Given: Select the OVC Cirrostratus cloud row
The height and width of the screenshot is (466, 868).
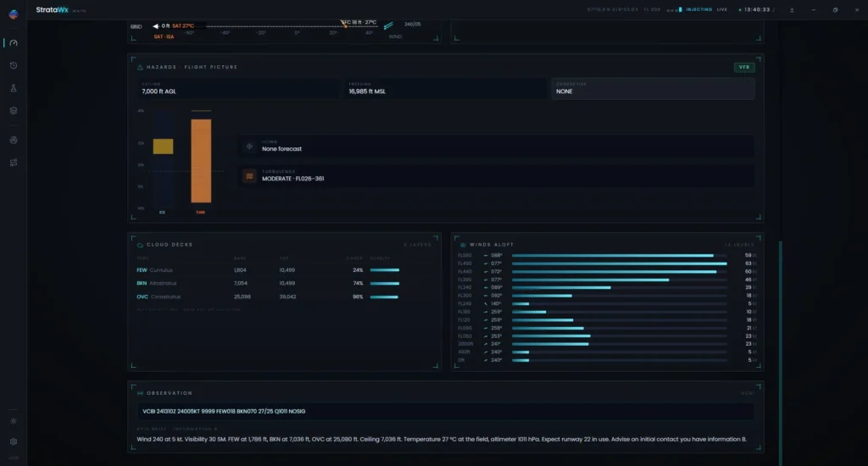Looking at the screenshot, I should point(283,297).
